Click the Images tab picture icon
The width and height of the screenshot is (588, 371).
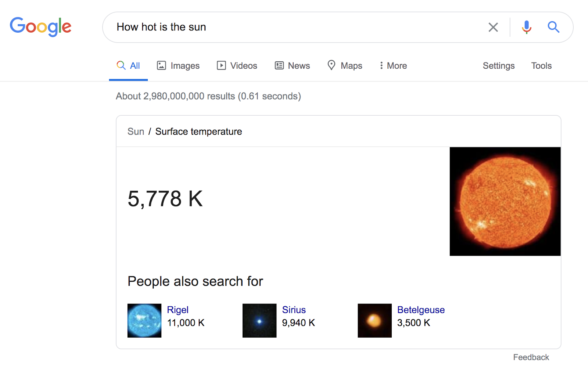(161, 65)
